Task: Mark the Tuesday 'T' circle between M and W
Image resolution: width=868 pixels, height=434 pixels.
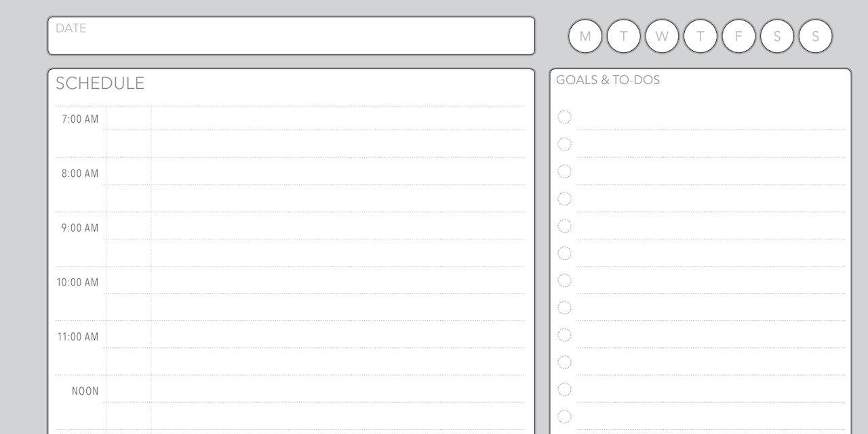Action: pyautogui.click(x=624, y=36)
